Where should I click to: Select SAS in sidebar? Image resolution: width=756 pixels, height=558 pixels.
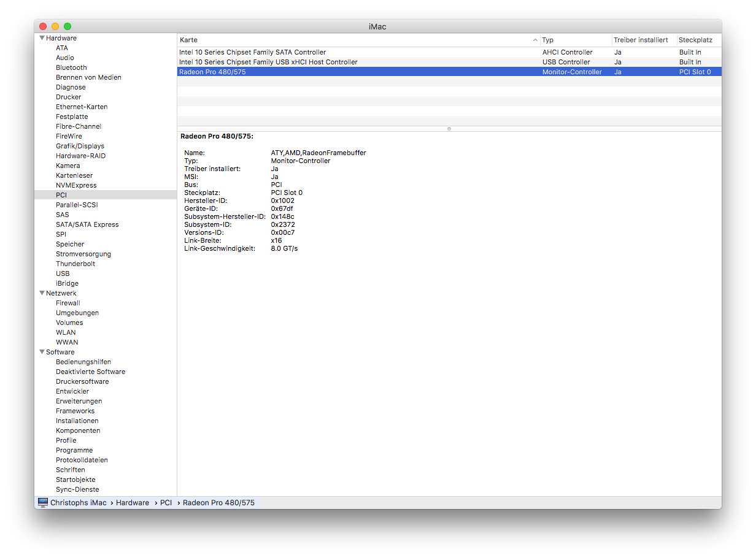(x=63, y=215)
